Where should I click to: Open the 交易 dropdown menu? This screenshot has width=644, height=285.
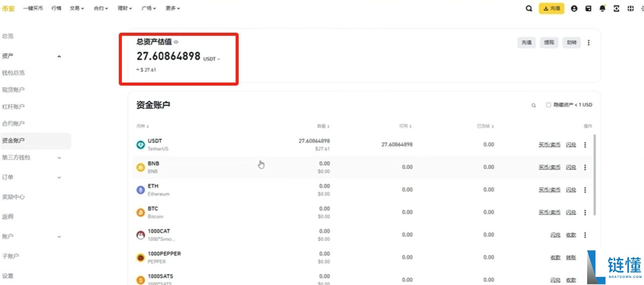[77, 9]
